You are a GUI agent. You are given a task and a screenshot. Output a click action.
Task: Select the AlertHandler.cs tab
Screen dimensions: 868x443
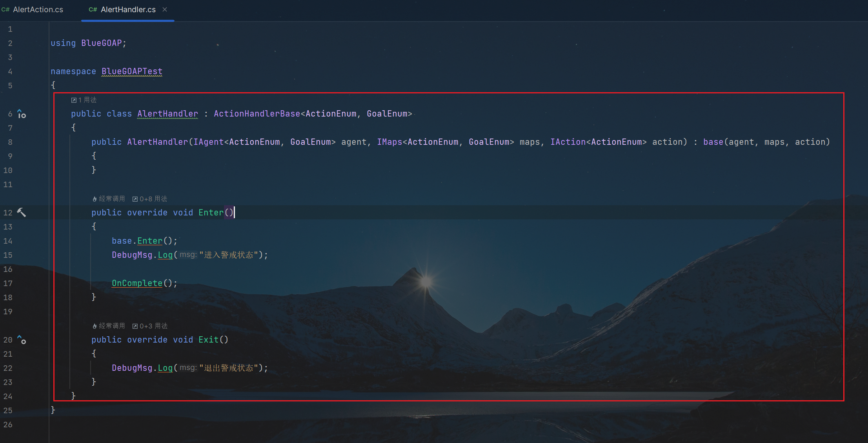128,9
